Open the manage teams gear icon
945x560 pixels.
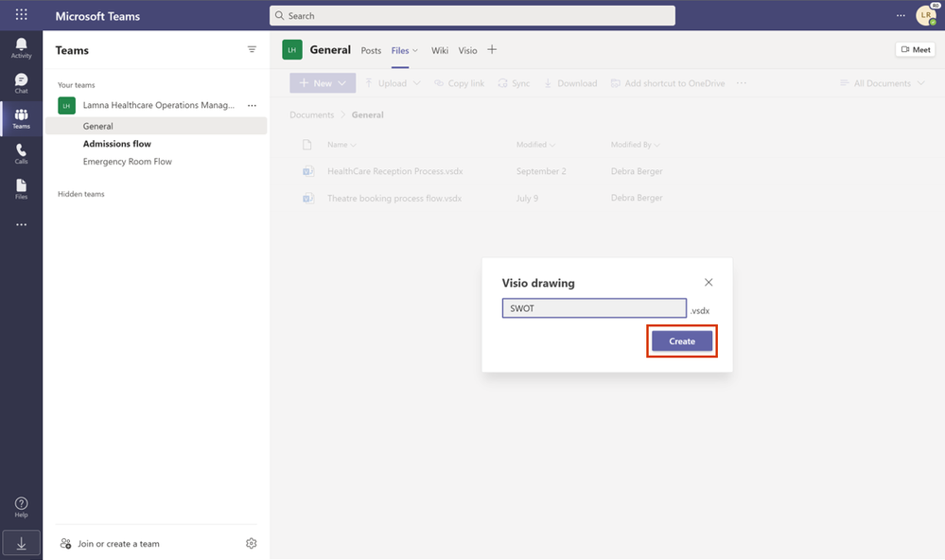point(251,543)
